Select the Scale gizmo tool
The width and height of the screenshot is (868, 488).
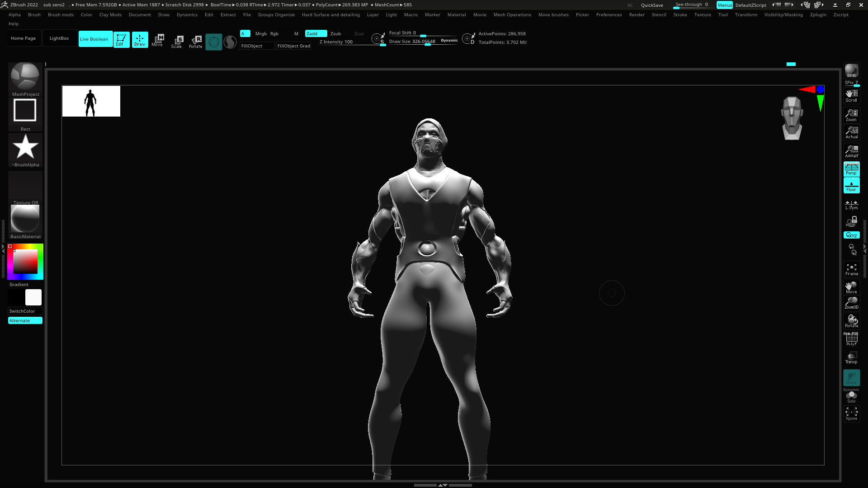pyautogui.click(x=177, y=41)
